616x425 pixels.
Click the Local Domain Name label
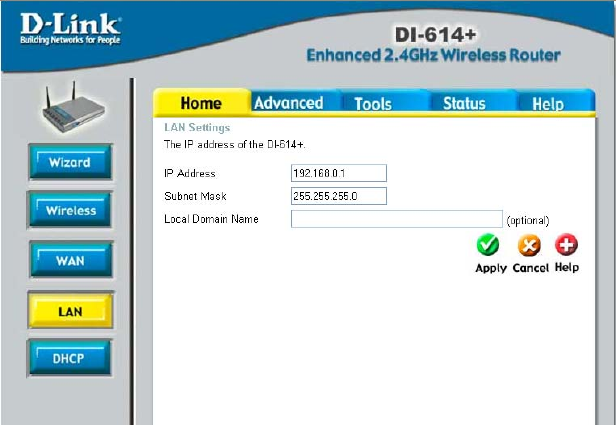click(x=211, y=219)
